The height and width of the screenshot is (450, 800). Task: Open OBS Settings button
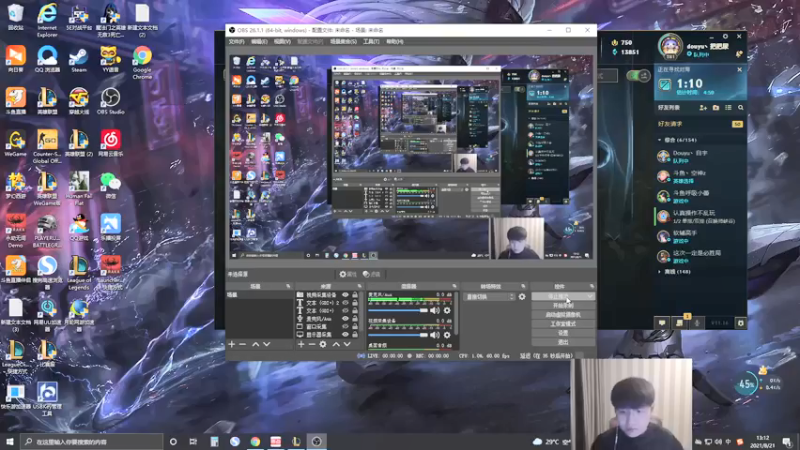563,333
